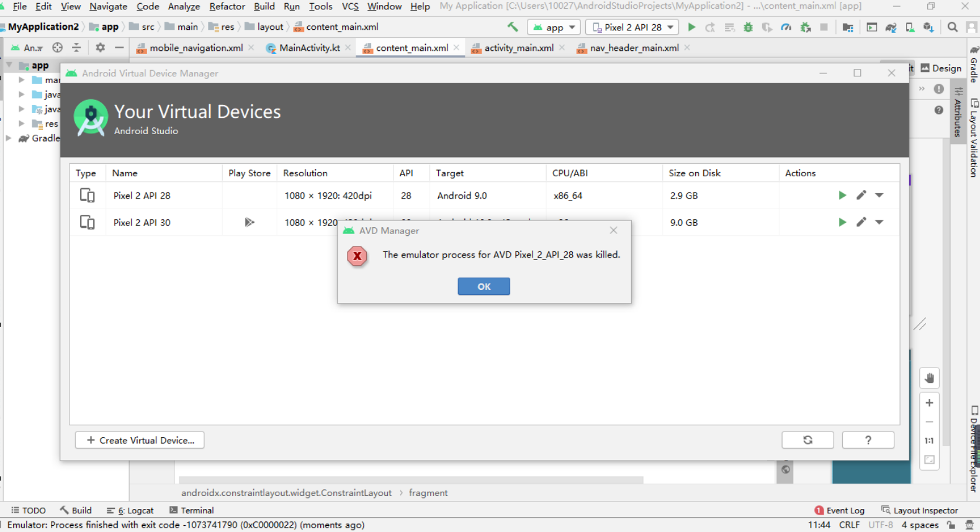Image resolution: width=980 pixels, height=532 pixels.
Task: Switch to Design view mode
Action: pos(941,68)
